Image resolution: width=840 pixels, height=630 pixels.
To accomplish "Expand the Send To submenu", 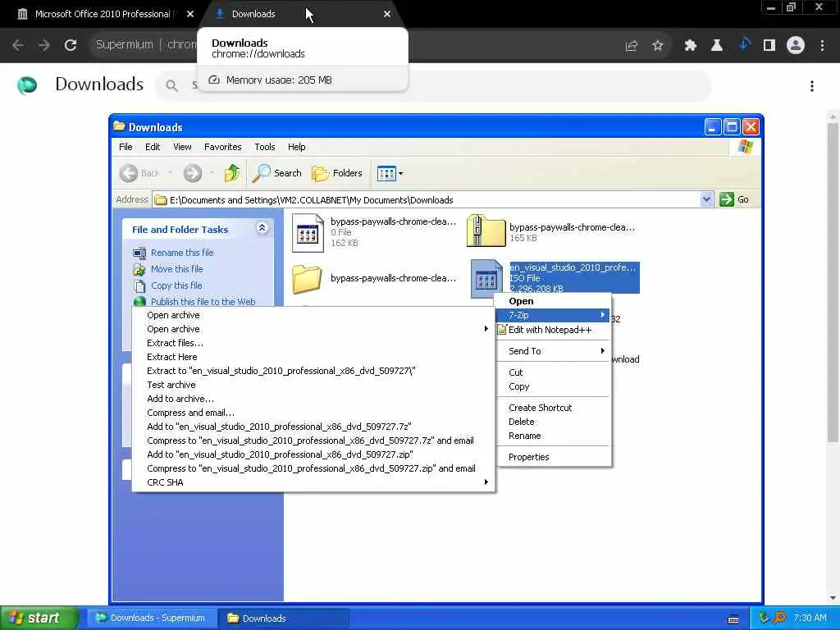I will pyautogui.click(x=554, y=351).
